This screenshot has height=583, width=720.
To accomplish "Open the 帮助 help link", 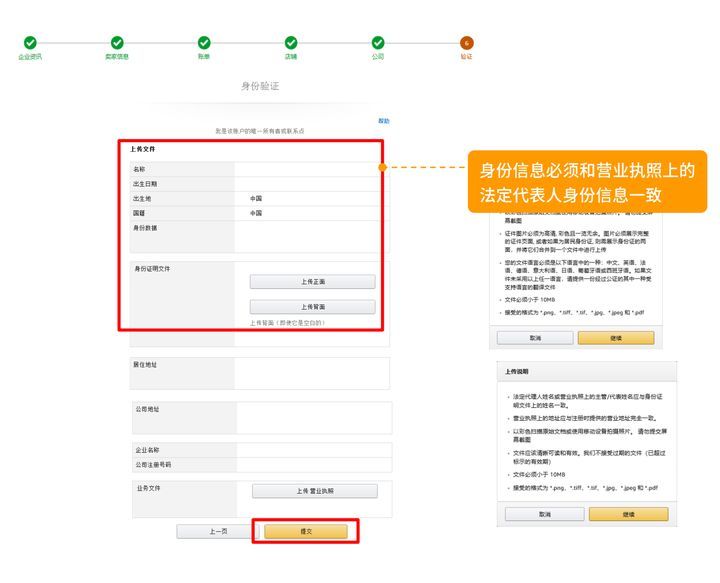I will tap(384, 121).
